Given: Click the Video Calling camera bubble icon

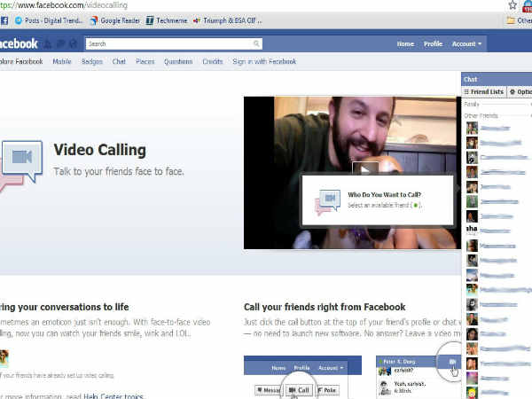Looking at the screenshot, I should tap(21, 160).
